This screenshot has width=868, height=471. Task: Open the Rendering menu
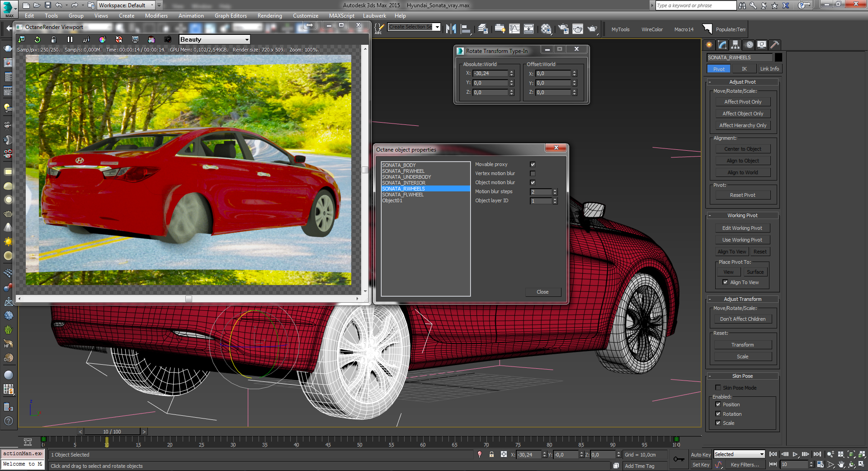click(x=269, y=16)
